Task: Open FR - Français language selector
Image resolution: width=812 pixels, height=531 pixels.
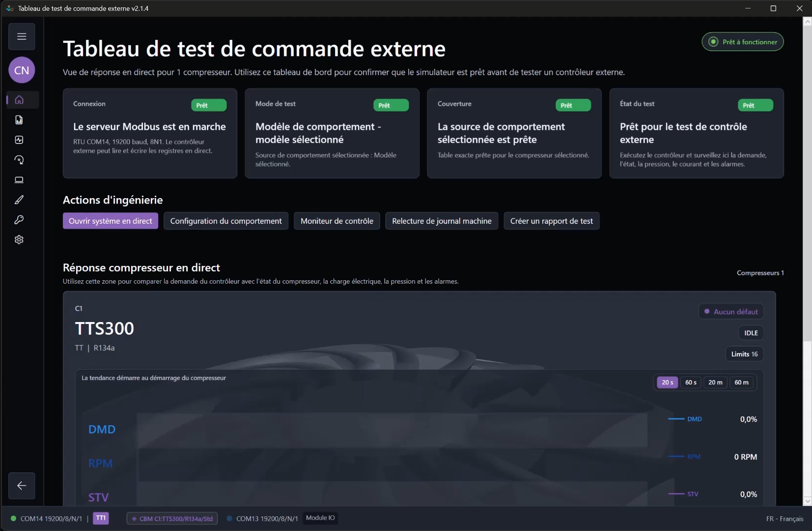Action: (x=784, y=519)
